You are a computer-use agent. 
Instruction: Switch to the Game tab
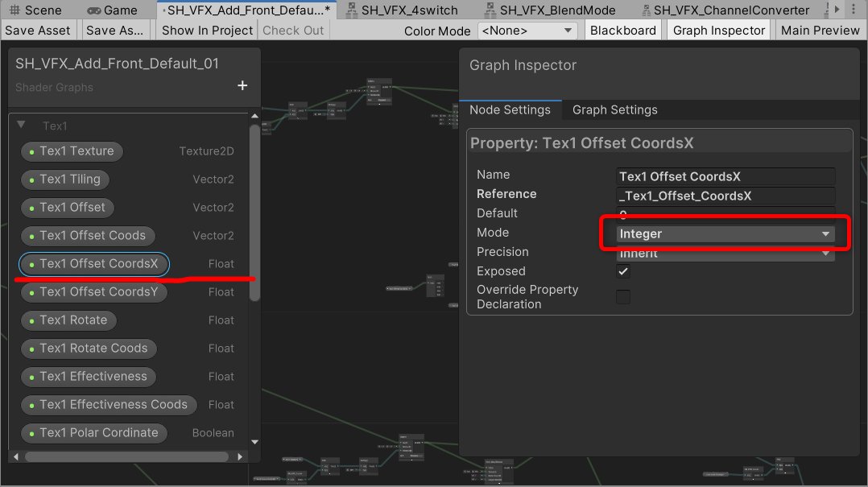pos(113,10)
